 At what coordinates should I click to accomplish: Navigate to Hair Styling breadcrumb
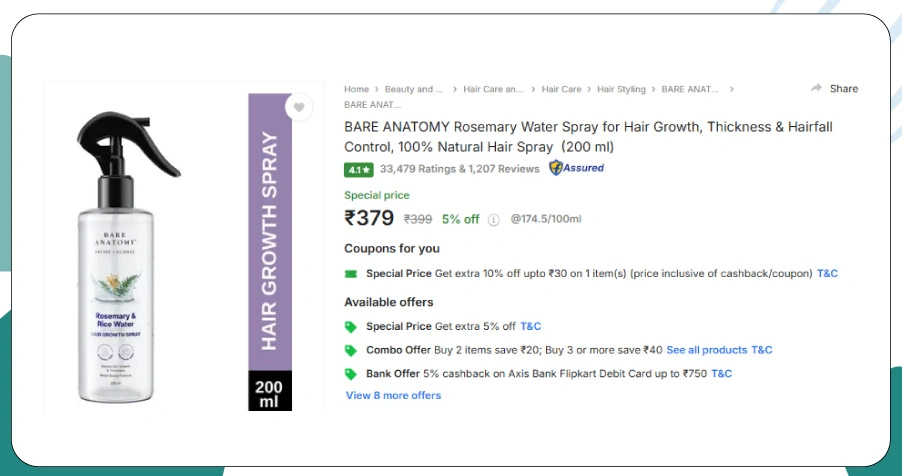point(621,89)
